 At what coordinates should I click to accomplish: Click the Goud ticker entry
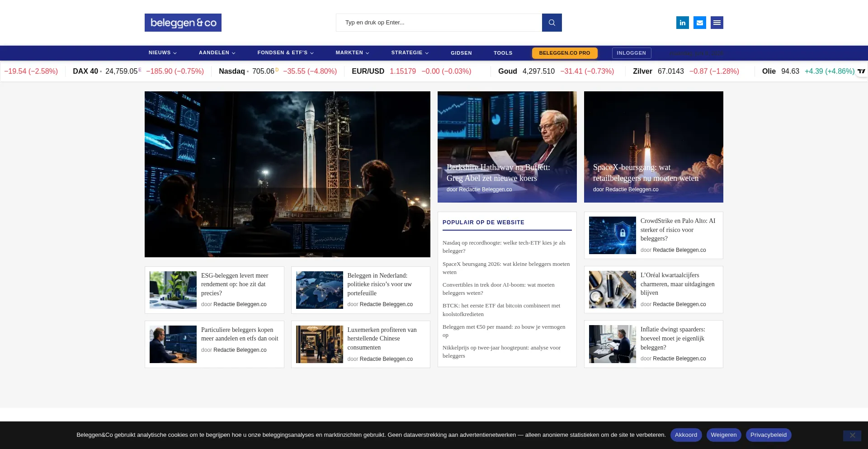[x=556, y=71]
